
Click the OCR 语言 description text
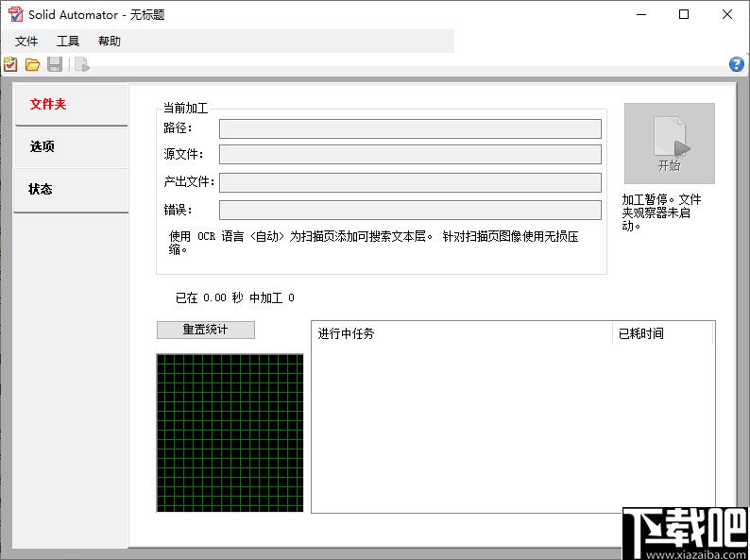coord(373,243)
